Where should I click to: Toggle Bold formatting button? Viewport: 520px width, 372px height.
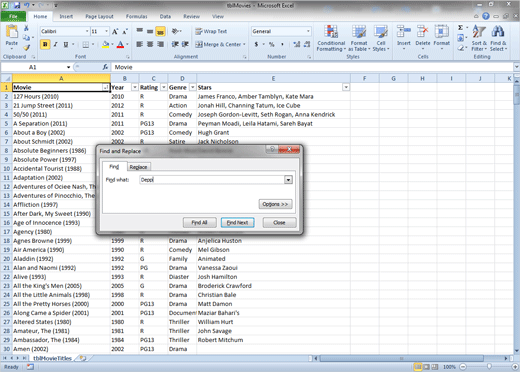(x=45, y=44)
